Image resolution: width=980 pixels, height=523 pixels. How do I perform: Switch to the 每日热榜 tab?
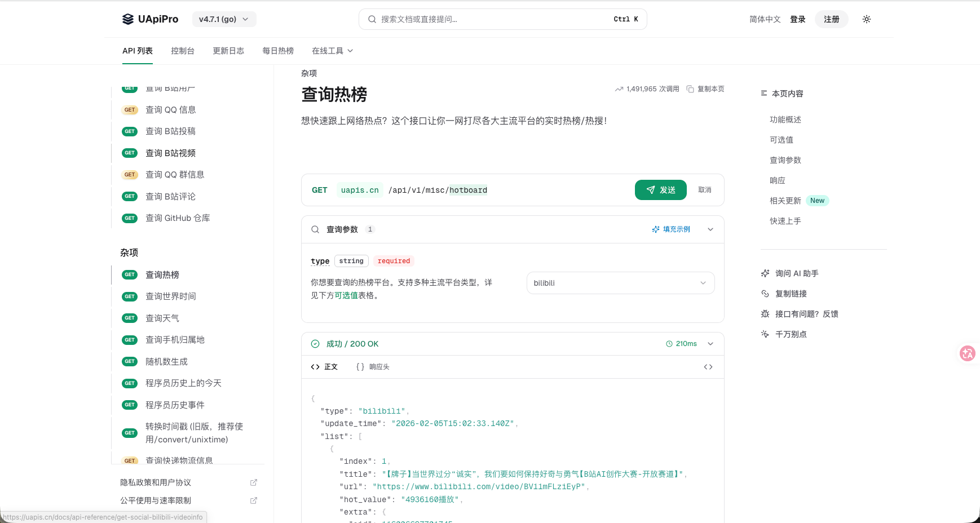[x=277, y=51]
